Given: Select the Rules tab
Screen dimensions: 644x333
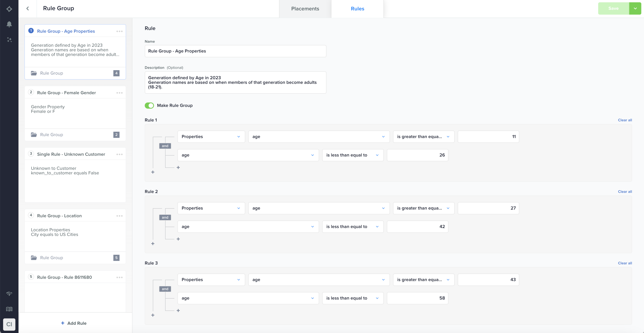Looking at the screenshot, I should coord(357,9).
